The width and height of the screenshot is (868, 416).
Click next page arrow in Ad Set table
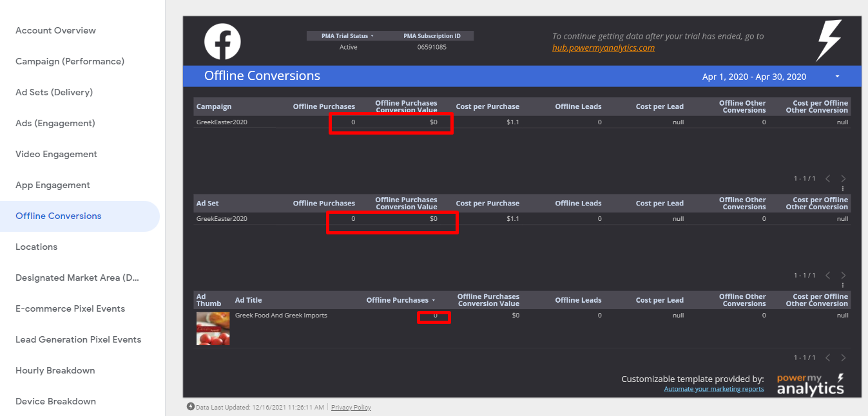(x=843, y=276)
